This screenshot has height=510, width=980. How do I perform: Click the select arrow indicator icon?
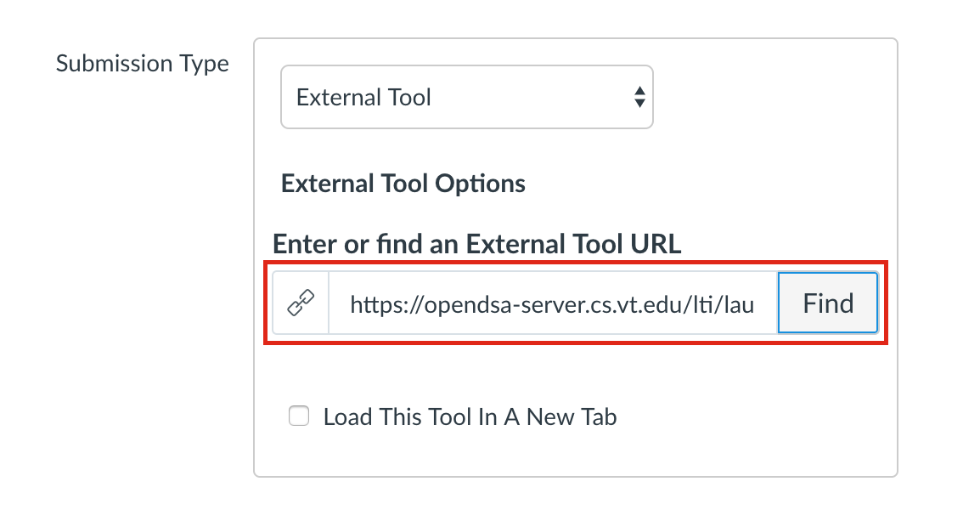[639, 97]
